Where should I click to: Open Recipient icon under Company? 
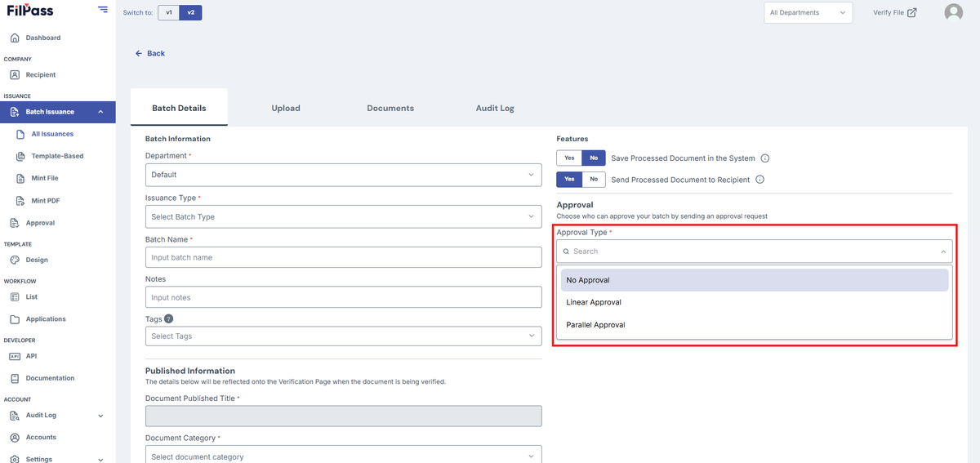(15, 74)
